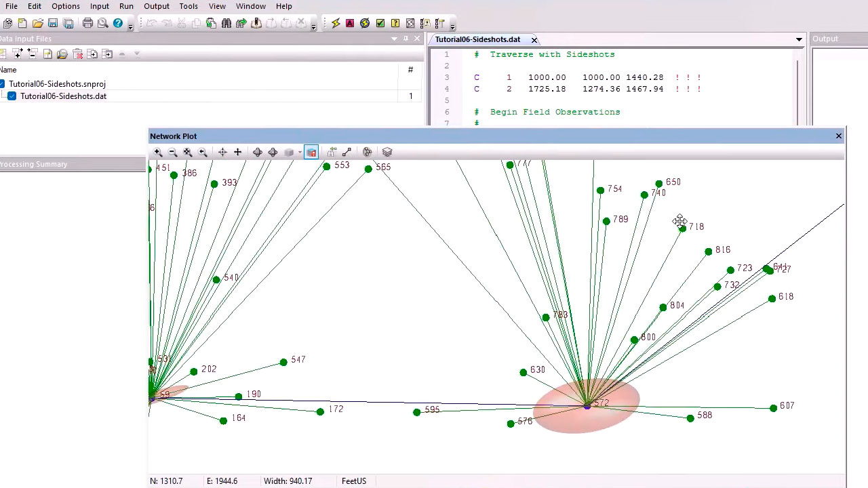Toggle the highlighted 3D lock view button
The image size is (868, 488).
(311, 152)
